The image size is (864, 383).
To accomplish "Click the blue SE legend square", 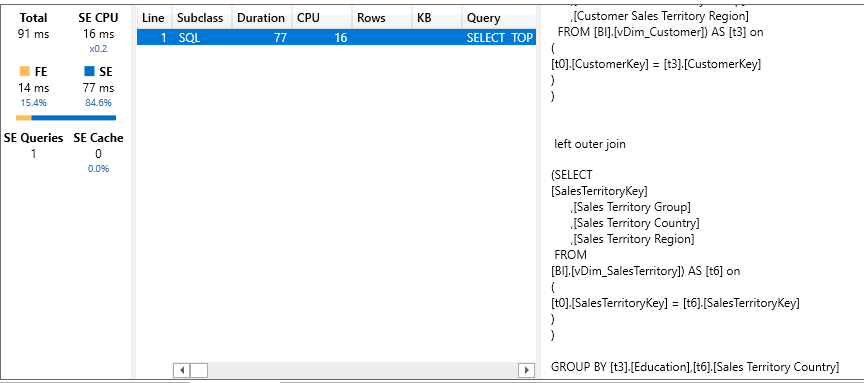I will [x=89, y=71].
